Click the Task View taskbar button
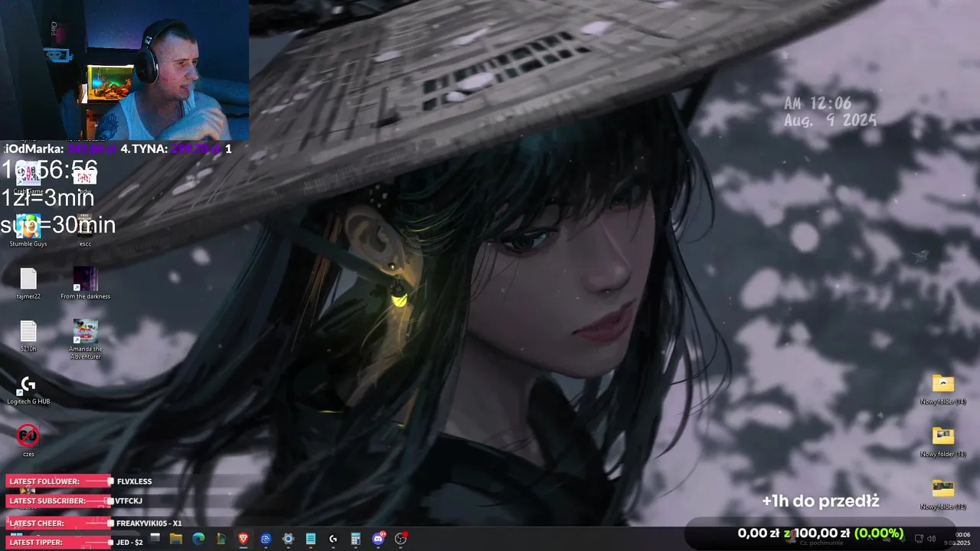 click(154, 539)
